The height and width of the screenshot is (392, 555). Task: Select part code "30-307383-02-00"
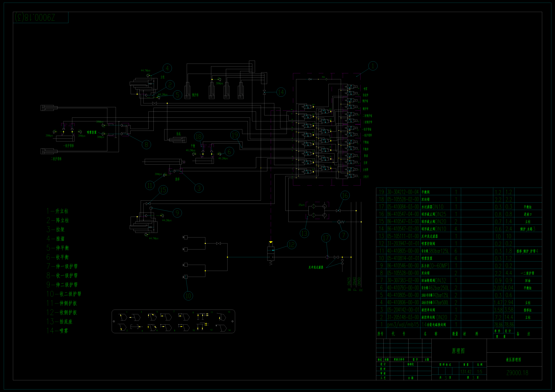pos(403,280)
